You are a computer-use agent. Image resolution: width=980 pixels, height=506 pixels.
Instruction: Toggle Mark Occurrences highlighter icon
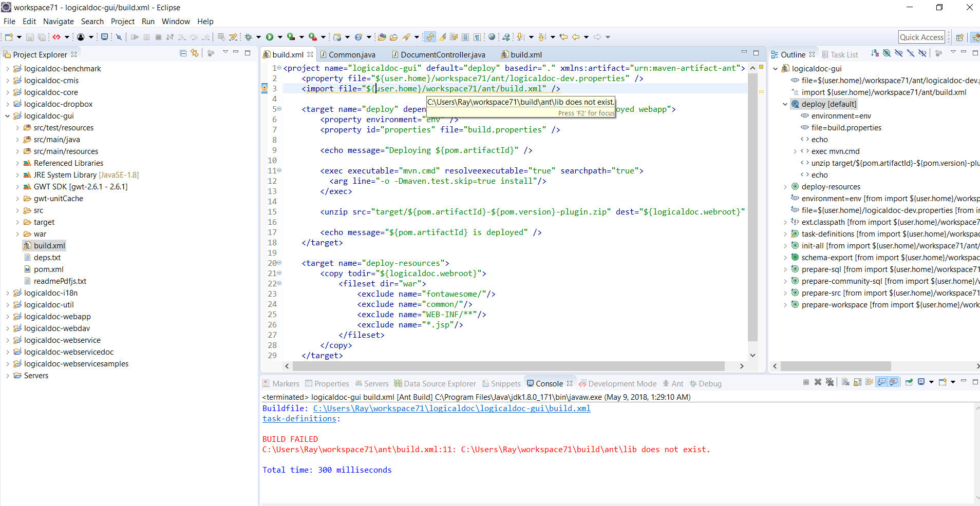coord(442,37)
